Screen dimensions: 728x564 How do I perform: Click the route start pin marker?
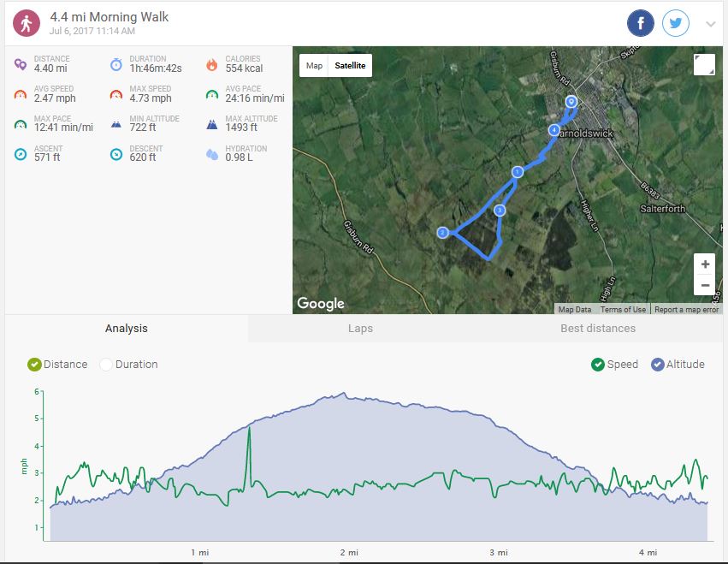[571, 102]
